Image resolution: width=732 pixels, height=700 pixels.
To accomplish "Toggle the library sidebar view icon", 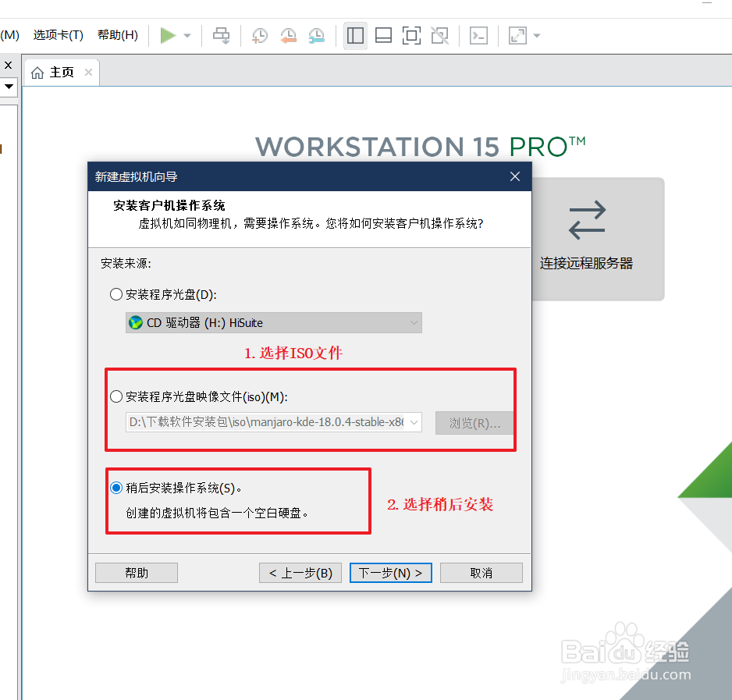I will [x=355, y=35].
